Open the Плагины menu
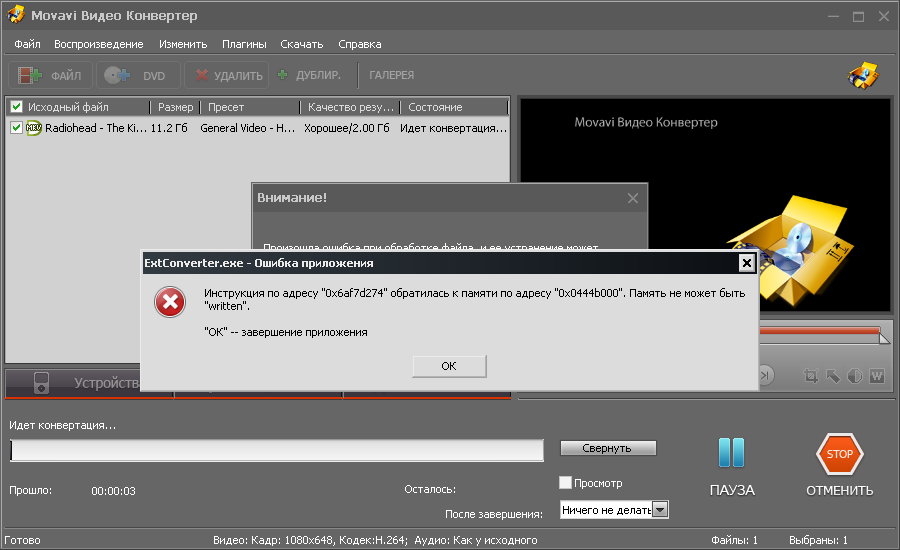Image resolution: width=900 pixels, height=550 pixels. 244,44
